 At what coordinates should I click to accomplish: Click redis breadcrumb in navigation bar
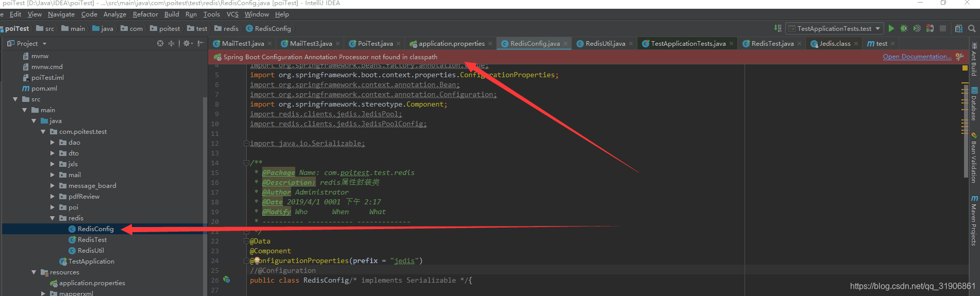coord(227,28)
